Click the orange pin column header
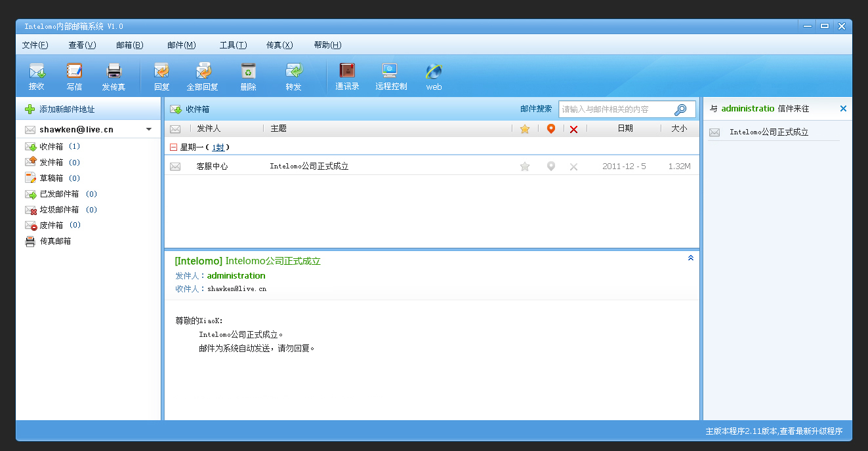 coord(551,129)
